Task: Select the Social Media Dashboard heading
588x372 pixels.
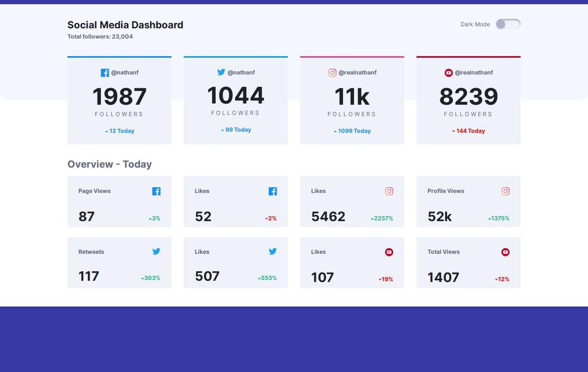Action: [125, 25]
